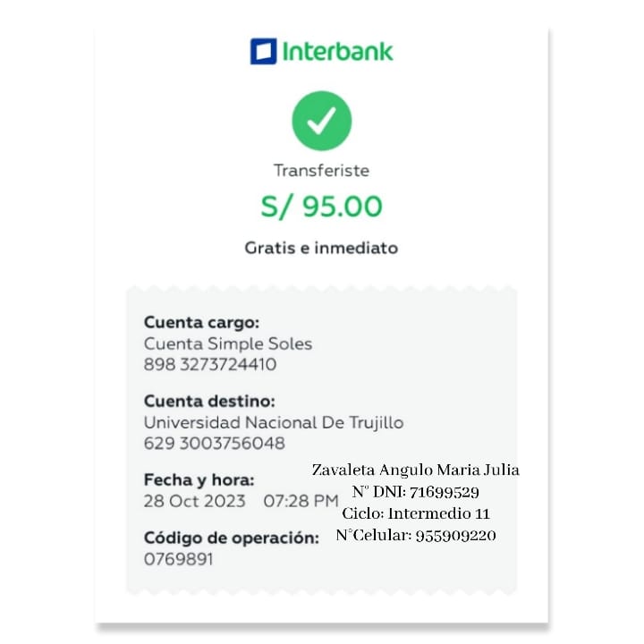Screen dimensions: 644x644
Task: Click the Cuenta destino heading
Action: pyautogui.click(x=209, y=402)
